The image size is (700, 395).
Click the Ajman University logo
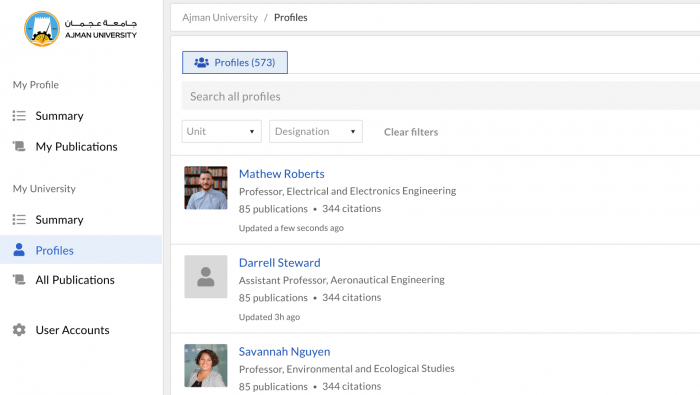point(80,29)
